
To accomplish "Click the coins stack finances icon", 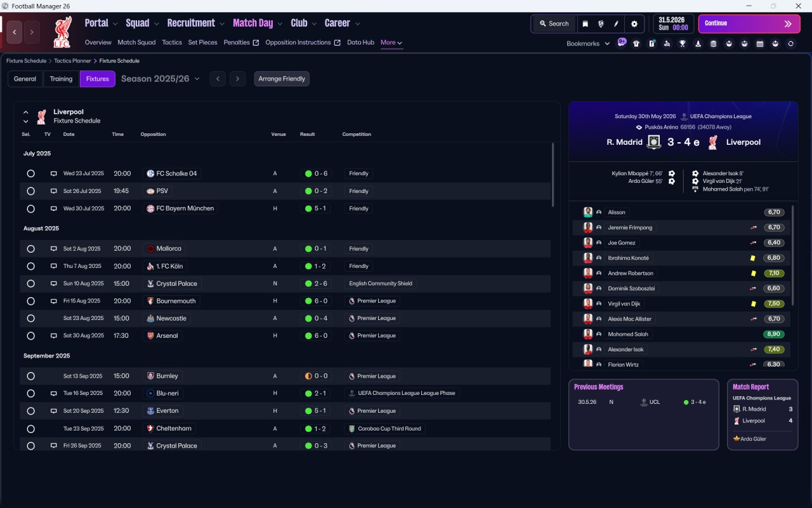I will coord(714,44).
